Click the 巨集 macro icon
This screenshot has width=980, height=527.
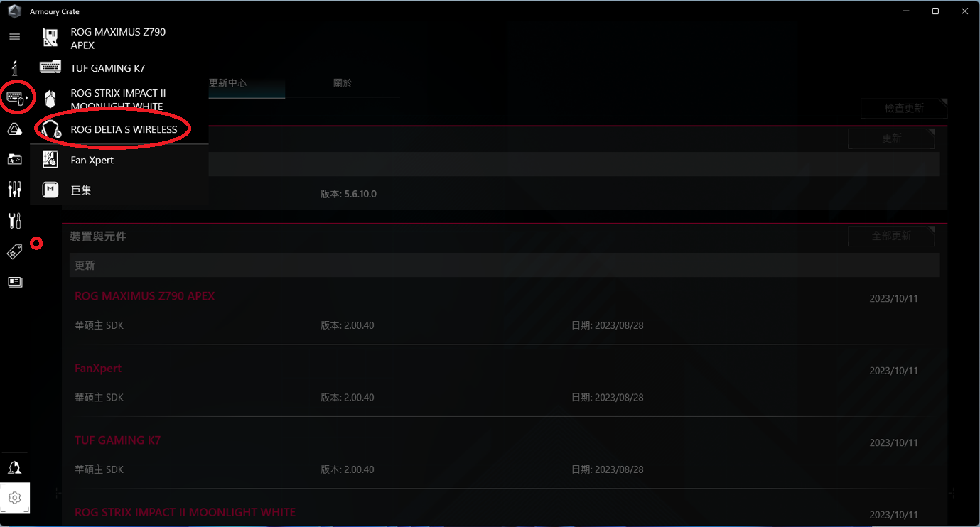[50, 190]
